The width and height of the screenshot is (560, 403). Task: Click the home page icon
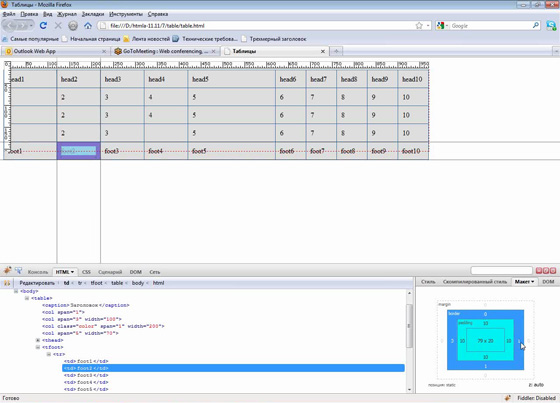(x=88, y=26)
